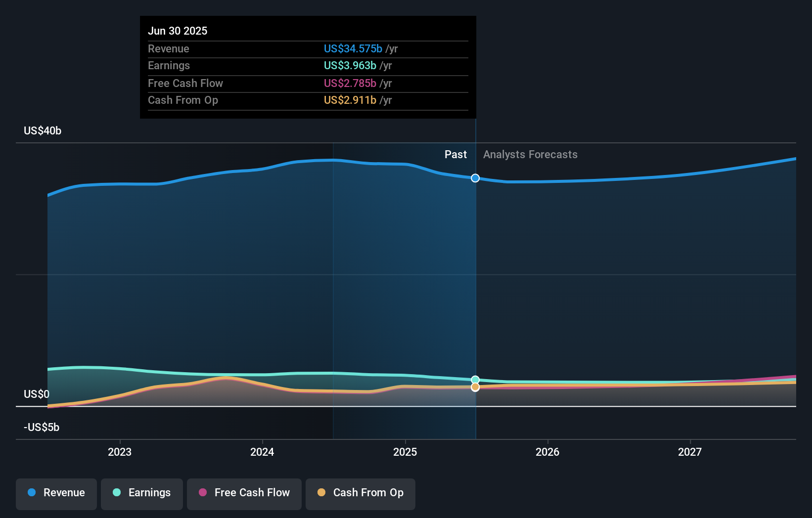Switch to the Analysts Forecasts section
This screenshot has width=812, height=518.
pyautogui.click(x=530, y=154)
